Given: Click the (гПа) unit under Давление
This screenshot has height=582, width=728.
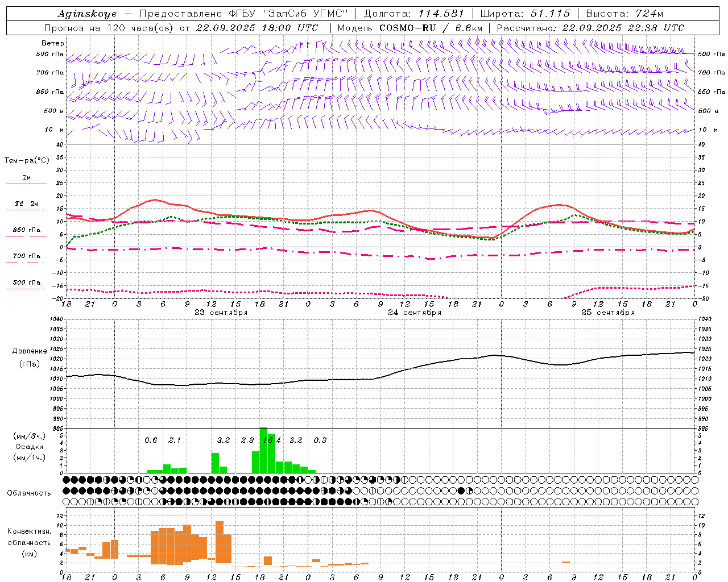Looking at the screenshot, I should [x=29, y=364].
